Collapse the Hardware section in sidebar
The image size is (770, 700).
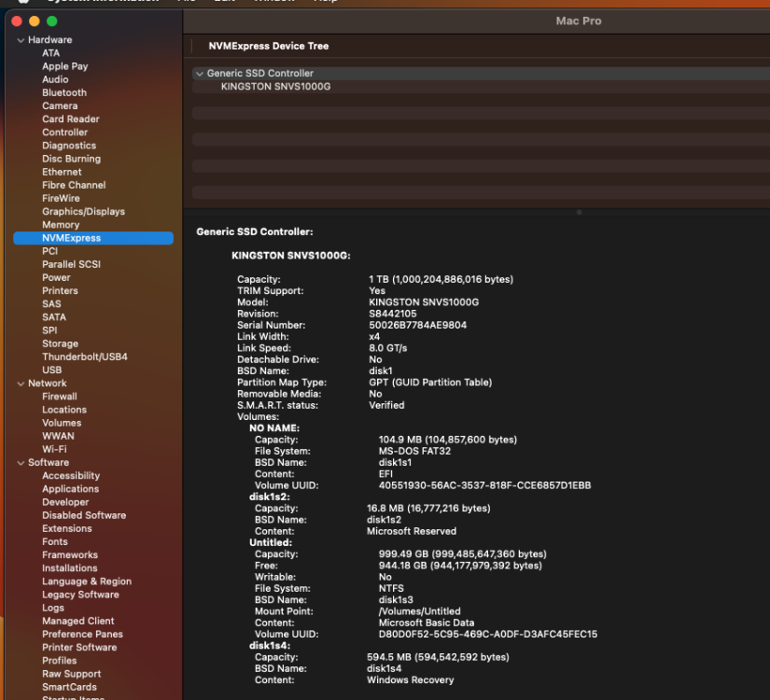[x=21, y=40]
